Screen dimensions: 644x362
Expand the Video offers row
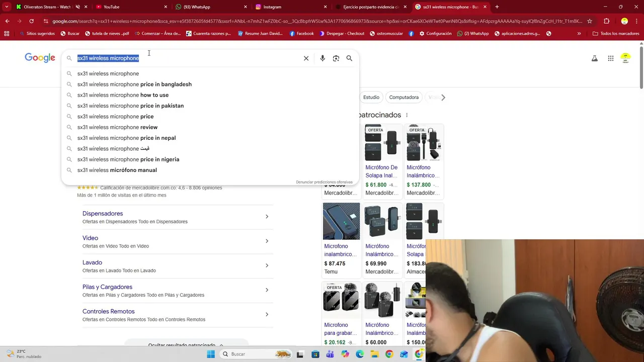click(x=178, y=241)
